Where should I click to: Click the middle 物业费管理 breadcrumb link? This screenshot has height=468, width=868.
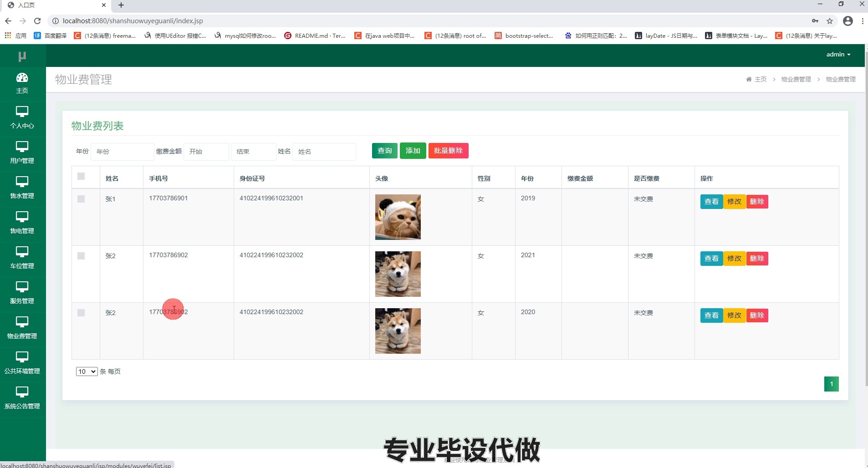tap(796, 79)
